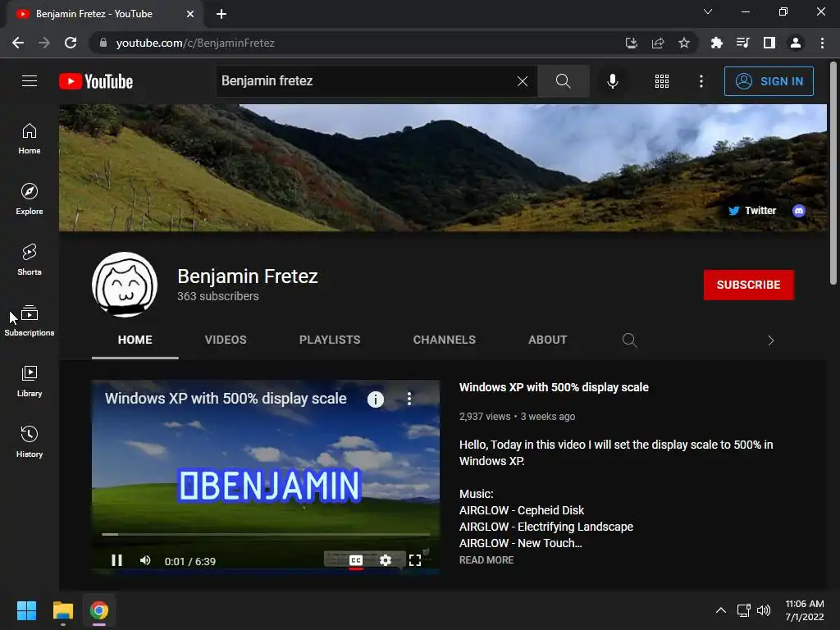
Task: Open Library in the sidebar
Action: pyautogui.click(x=30, y=381)
